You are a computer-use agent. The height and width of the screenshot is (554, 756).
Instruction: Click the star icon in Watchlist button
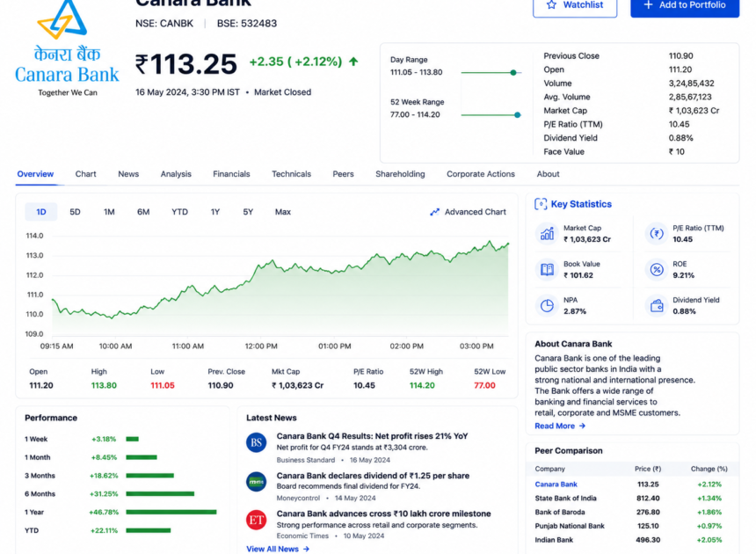pos(551,4)
